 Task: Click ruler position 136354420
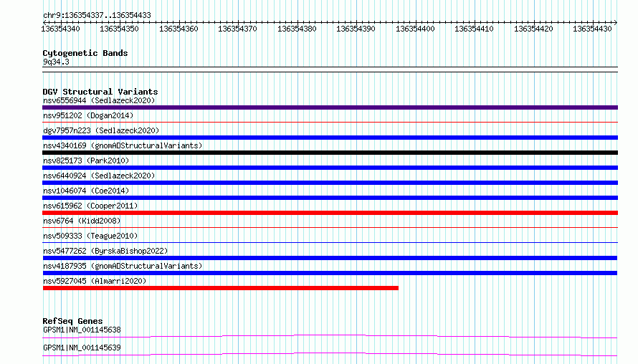coord(533,29)
